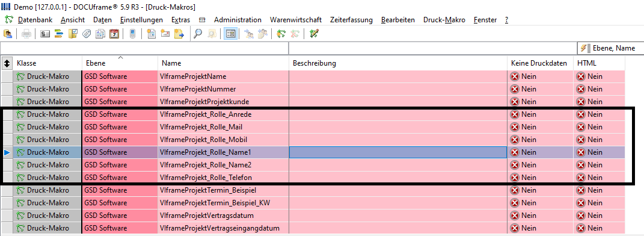644x236 pixels.
Task: Click the price tag label icon
Action: (86, 34)
